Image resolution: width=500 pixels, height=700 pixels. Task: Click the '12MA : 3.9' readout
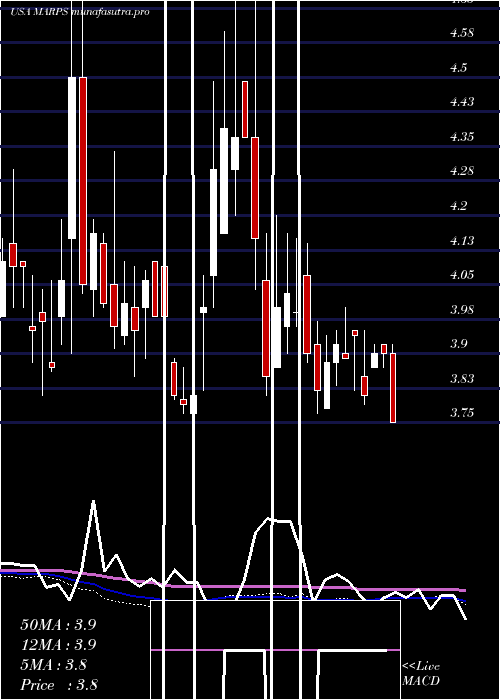click(58, 645)
